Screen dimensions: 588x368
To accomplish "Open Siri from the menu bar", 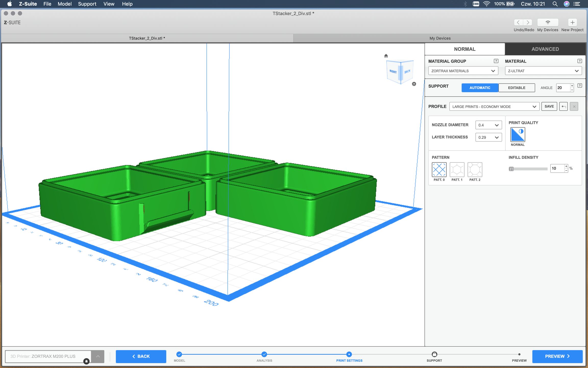I will 567,4.
